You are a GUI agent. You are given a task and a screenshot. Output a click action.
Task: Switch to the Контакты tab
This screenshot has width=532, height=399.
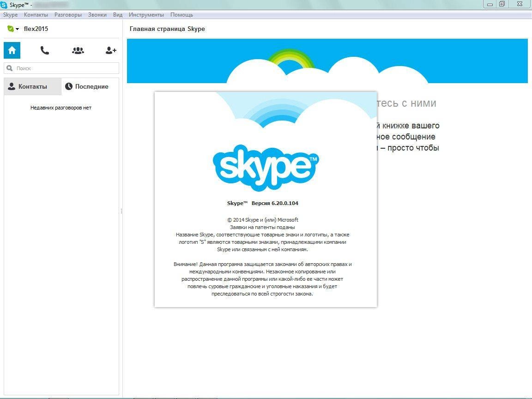tap(33, 86)
